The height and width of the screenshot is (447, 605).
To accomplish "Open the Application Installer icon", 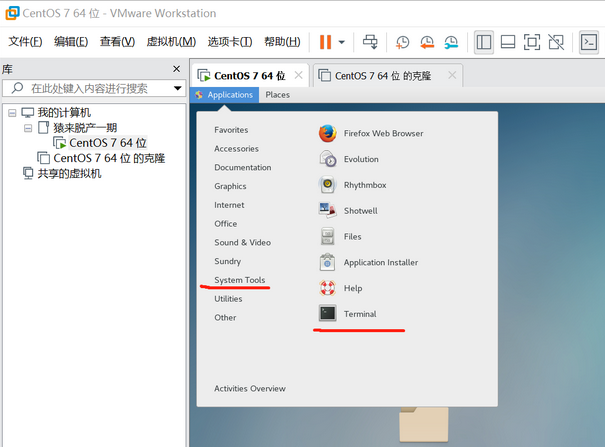I will coord(328,262).
